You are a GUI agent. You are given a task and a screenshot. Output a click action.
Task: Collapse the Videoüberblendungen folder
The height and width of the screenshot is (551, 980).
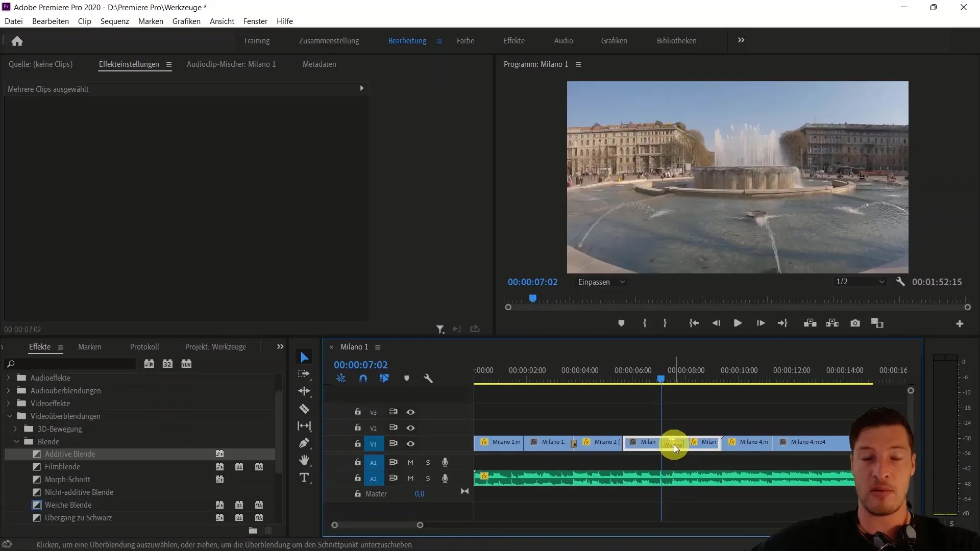(9, 416)
